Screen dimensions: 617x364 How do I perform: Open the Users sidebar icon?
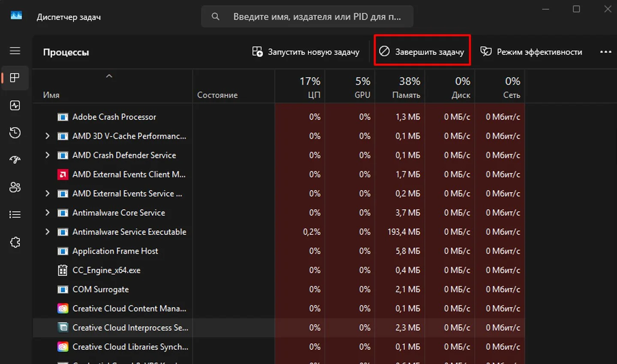coord(15,187)
